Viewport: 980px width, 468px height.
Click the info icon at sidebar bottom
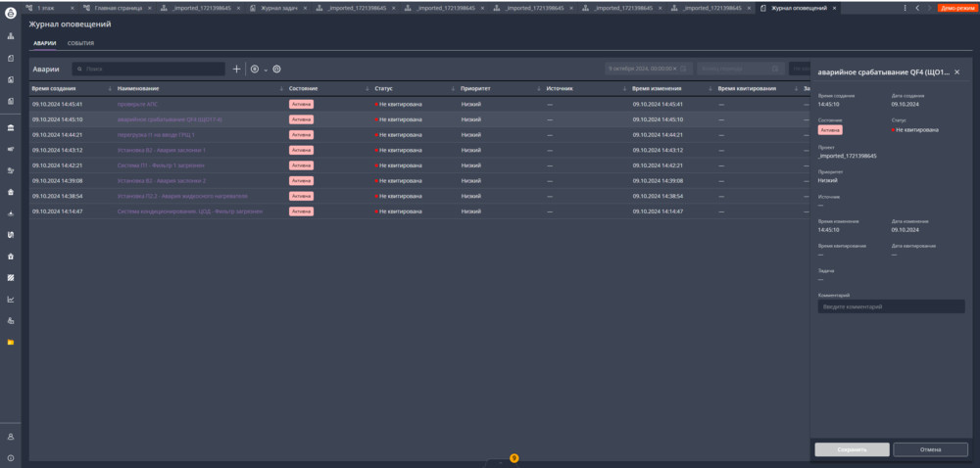coord(10,458)
